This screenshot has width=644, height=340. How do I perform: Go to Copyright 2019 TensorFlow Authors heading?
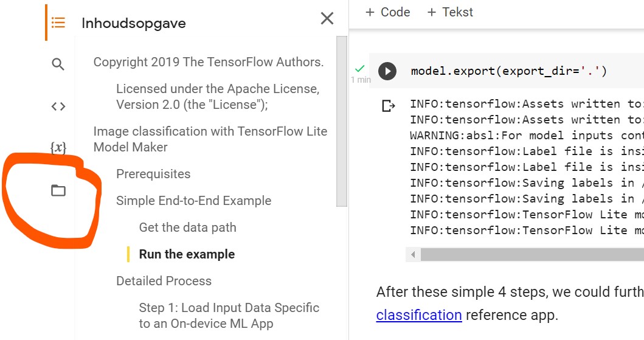[x=208, y=62]
